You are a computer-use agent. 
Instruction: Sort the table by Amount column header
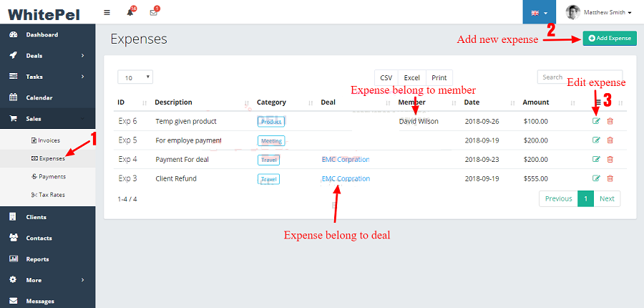click(536, 102)
